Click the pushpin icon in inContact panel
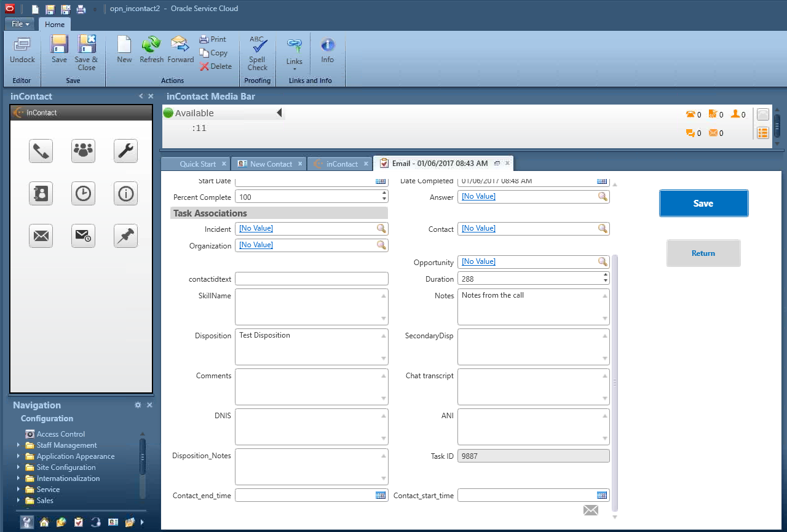 (125, 236)
